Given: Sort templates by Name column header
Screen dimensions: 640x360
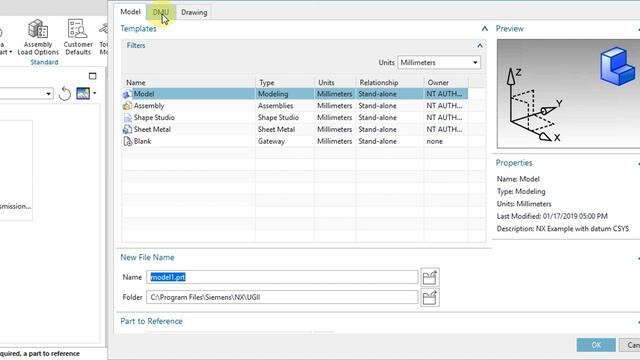Looking at the screenshot, I should [189, 82].
